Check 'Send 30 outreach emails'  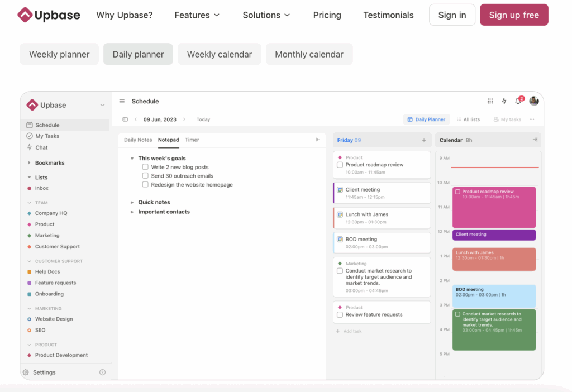(x=145, y=176)
